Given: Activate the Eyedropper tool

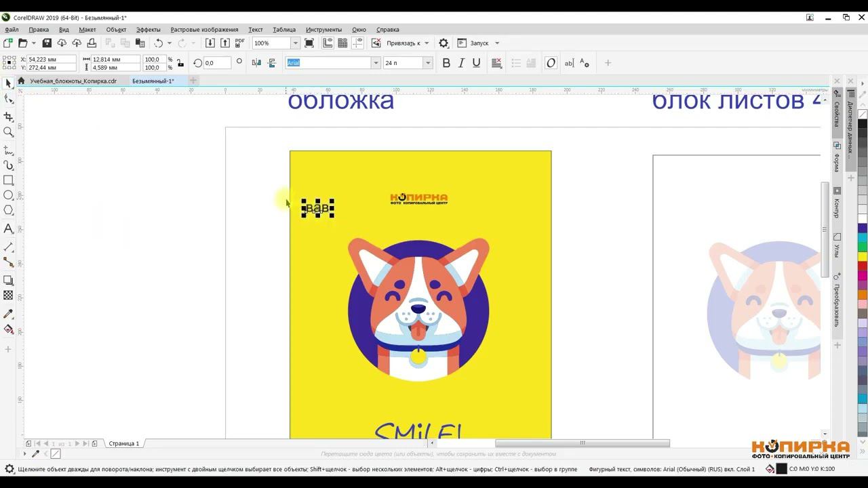Looking at the screenshot, I should [8, 314].
